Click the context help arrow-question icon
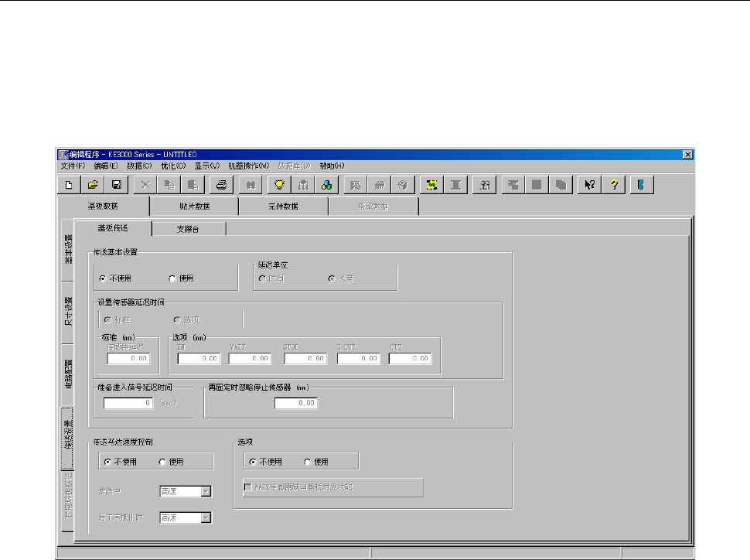The height and width of the screenshot is (560, 750). tap(589, 185)
